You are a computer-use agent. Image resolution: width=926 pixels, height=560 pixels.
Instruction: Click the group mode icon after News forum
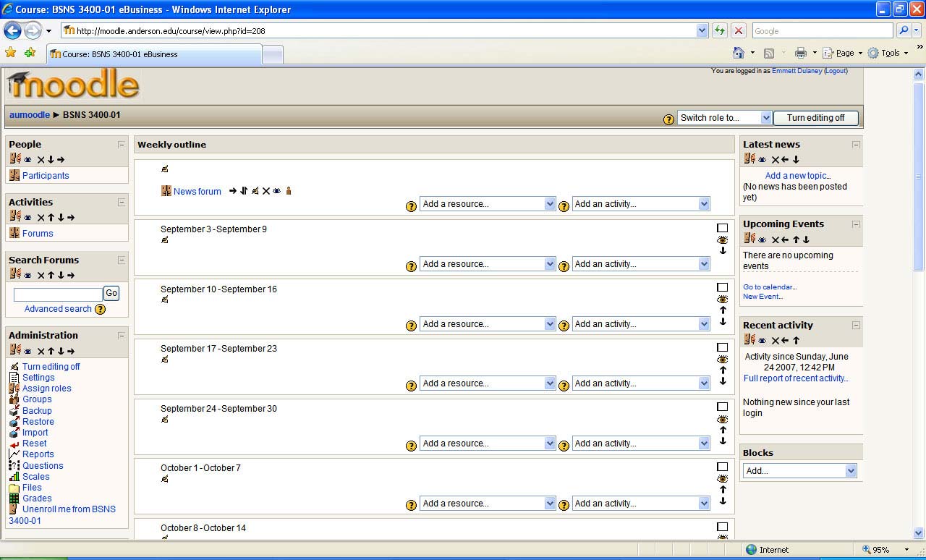(289, 191)
